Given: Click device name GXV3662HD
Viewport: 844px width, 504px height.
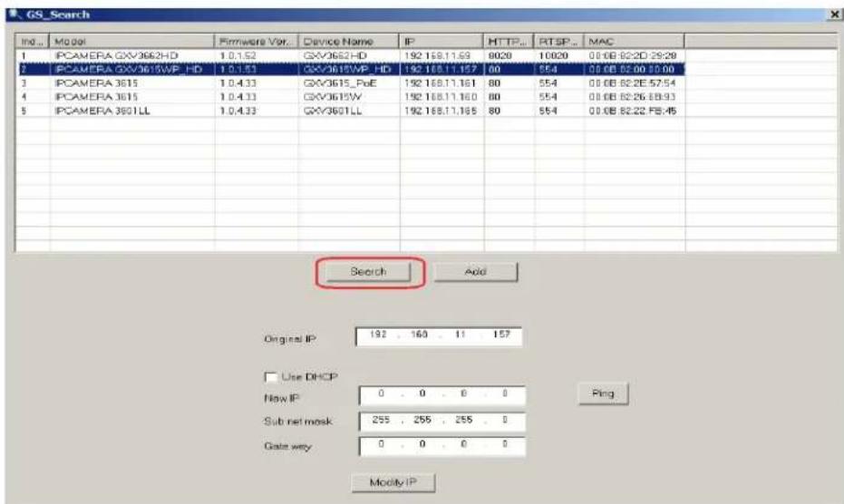Looking at the screenshot, I should (335, 56).
